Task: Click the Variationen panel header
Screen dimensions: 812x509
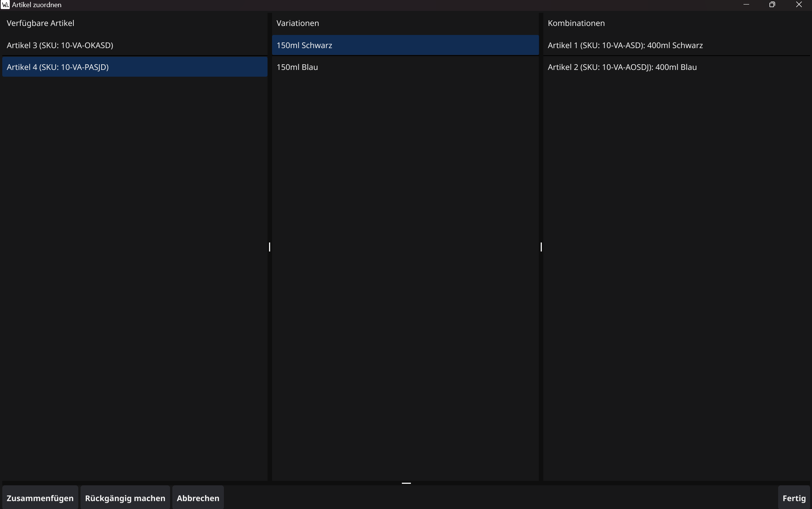Action: coord(297,23)
